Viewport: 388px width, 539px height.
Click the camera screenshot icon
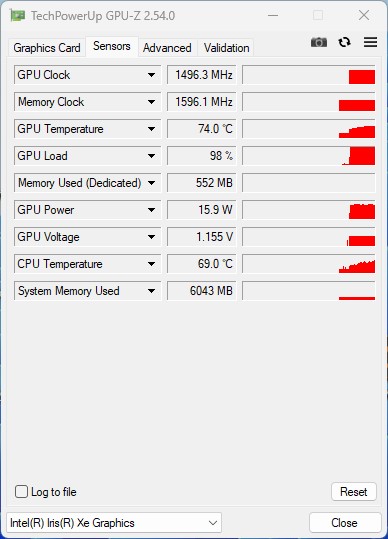pos(319,42)
